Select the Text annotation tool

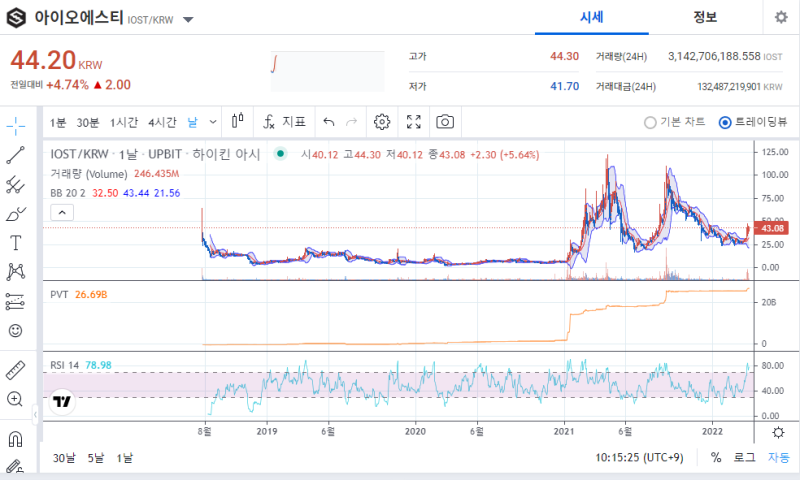(x=16, y=243)
